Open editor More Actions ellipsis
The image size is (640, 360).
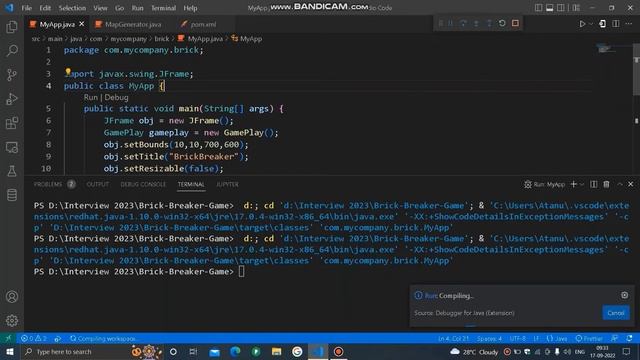pos(629,24)
